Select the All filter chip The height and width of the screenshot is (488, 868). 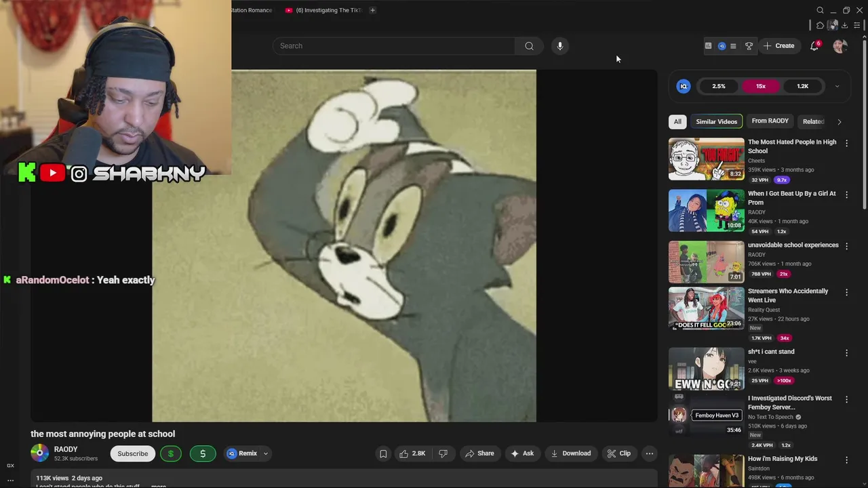point(677,121)
